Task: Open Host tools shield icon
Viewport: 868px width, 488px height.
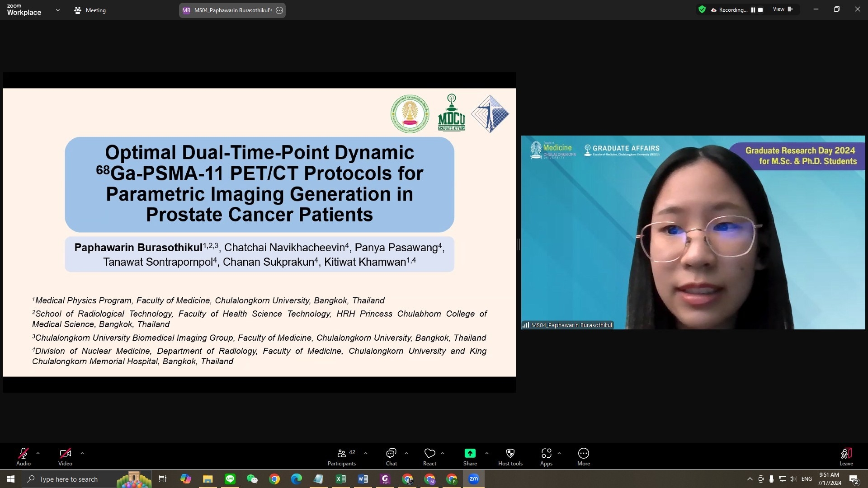Action: click(510, 456)
